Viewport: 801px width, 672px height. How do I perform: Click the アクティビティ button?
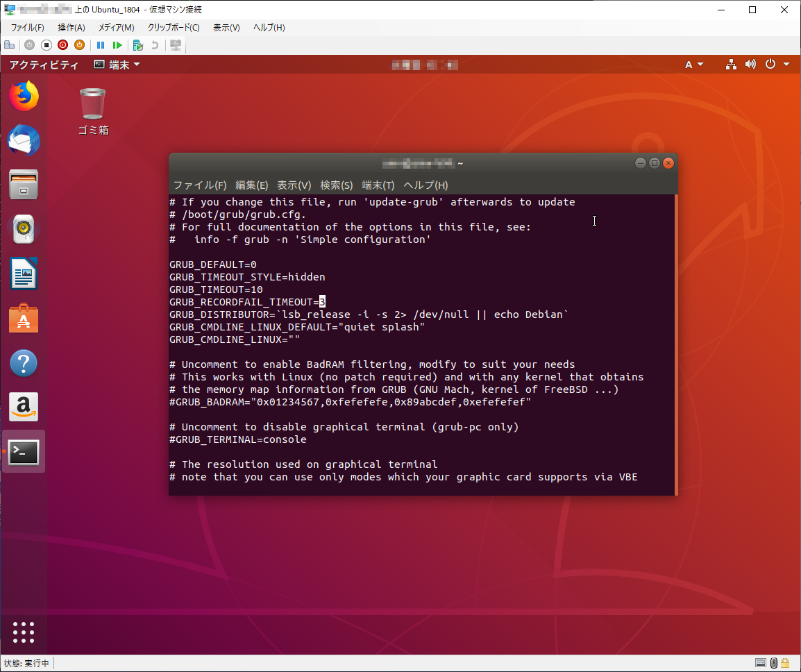pyautogui.click(x=43, y=64)
